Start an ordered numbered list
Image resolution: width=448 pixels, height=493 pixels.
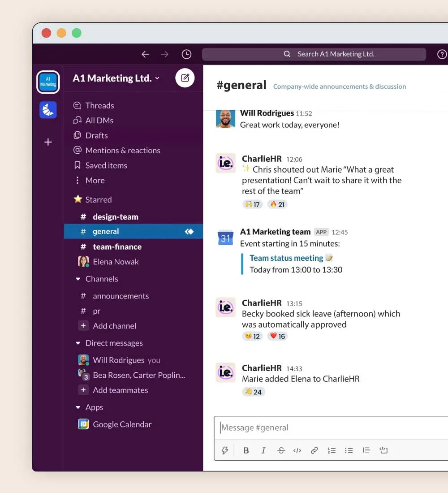pos(332,450)
